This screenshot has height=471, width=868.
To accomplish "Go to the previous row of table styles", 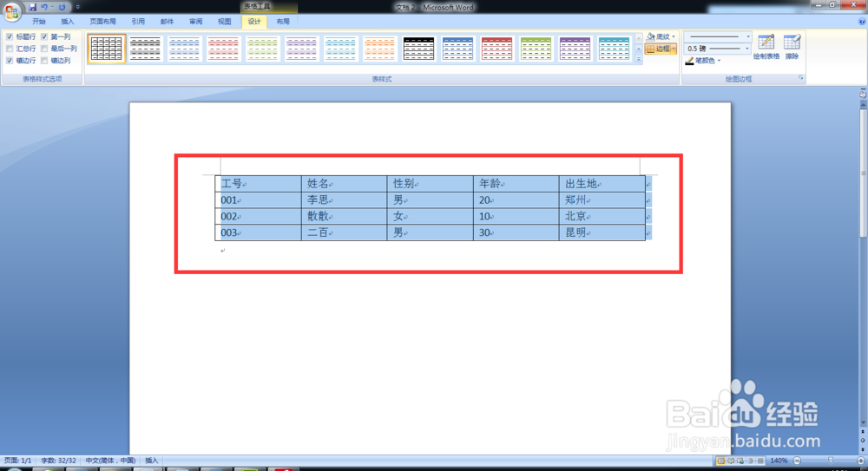I will 639,37.
